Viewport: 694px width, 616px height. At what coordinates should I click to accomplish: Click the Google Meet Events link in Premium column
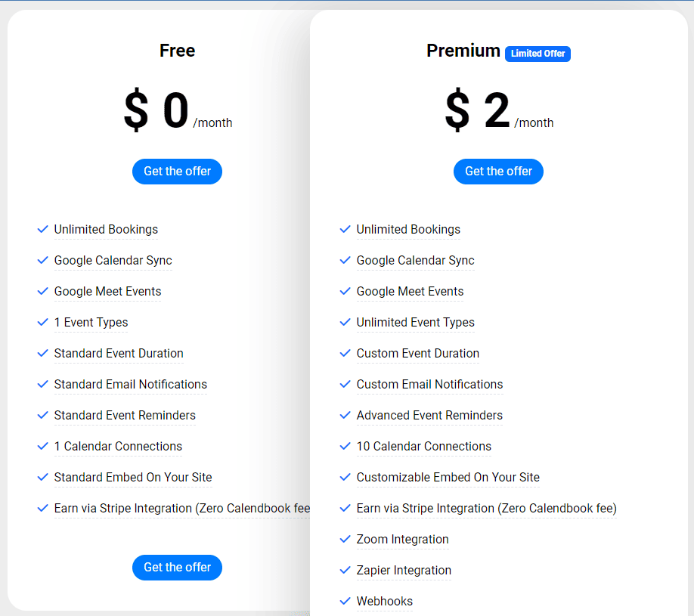410,291
